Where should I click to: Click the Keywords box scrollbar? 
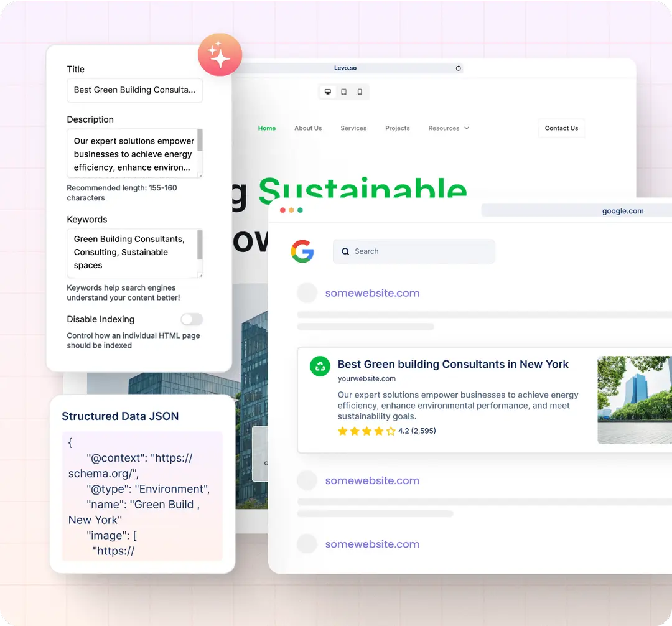(200, 245)
